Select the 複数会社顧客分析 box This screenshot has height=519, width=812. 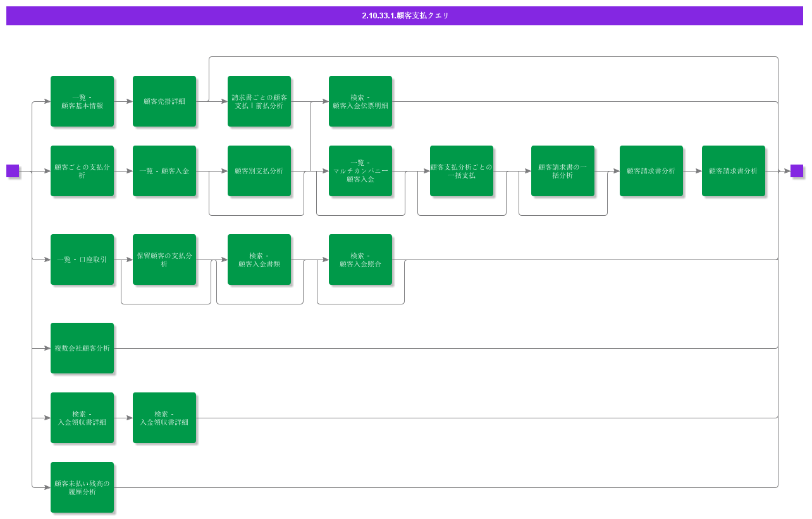coord(82,348)
